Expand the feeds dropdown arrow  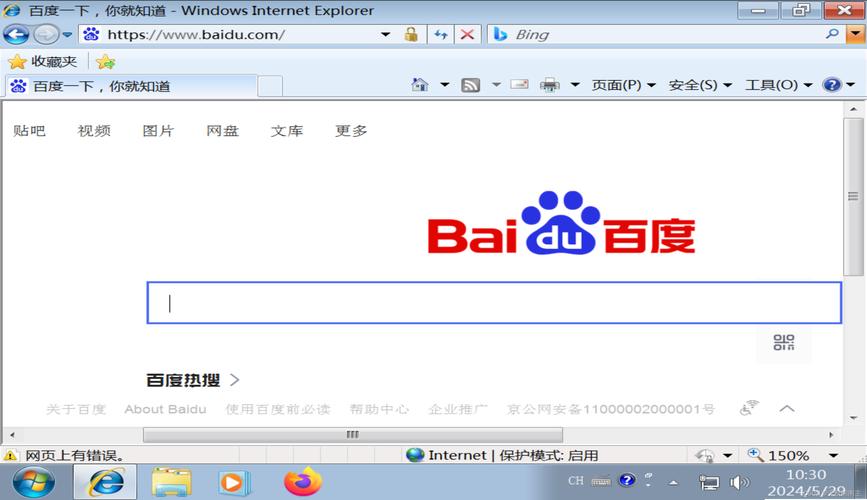pos(496,85)
